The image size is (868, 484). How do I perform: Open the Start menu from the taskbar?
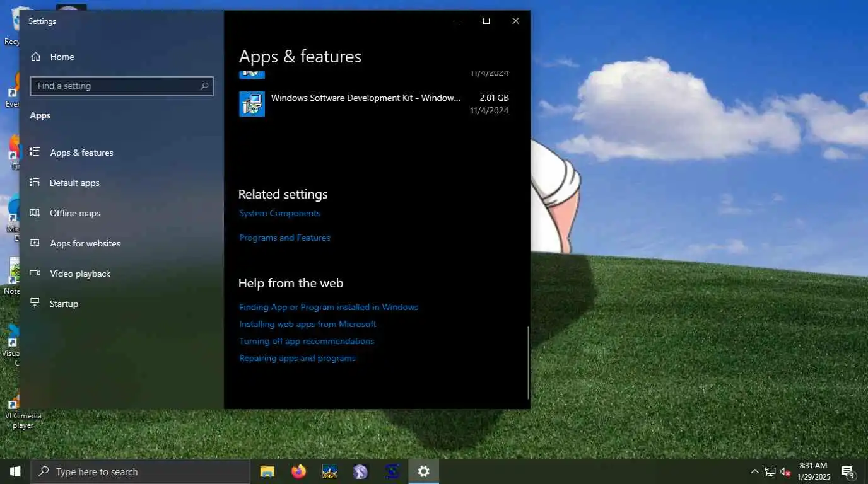coord(15,471)
